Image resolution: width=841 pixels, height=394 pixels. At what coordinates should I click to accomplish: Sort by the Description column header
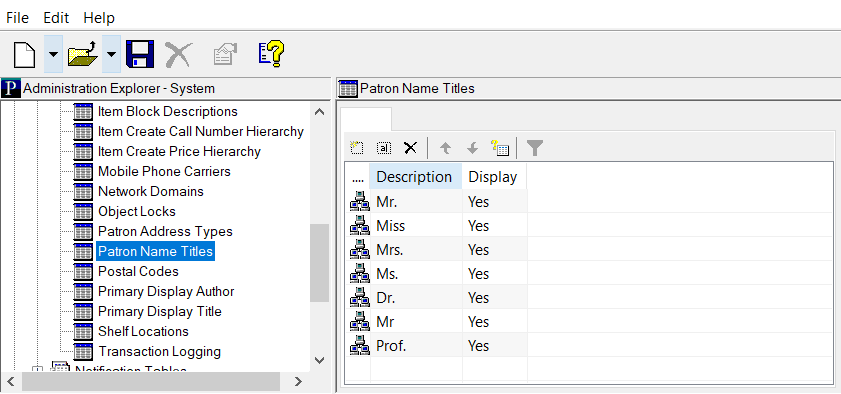(416, 177)
